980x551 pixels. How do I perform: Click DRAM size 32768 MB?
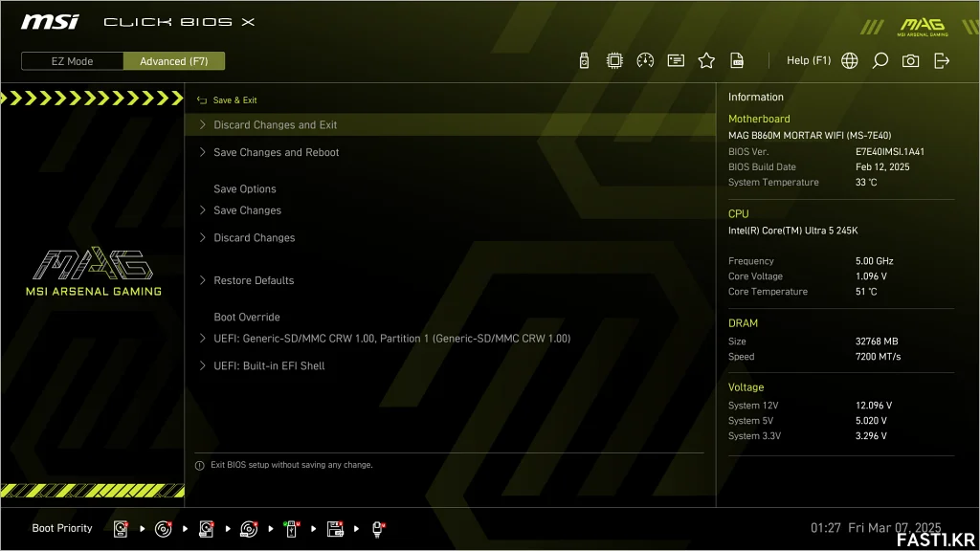point(877,342)
